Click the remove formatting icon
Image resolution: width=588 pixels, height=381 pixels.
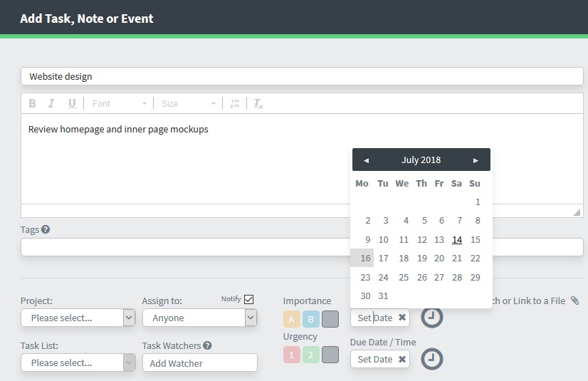[x=258, y=104]
